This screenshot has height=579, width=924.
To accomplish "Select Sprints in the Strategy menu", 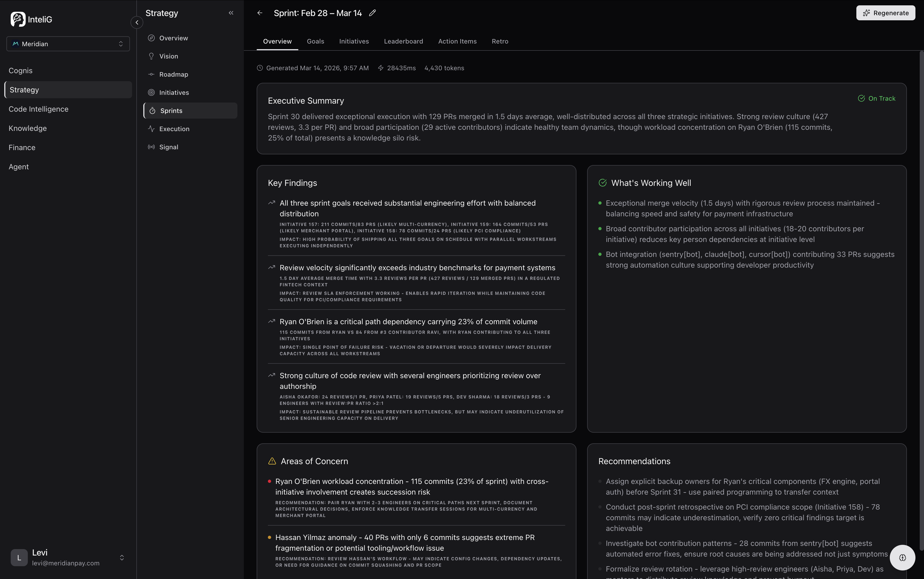I will (171, 111).
